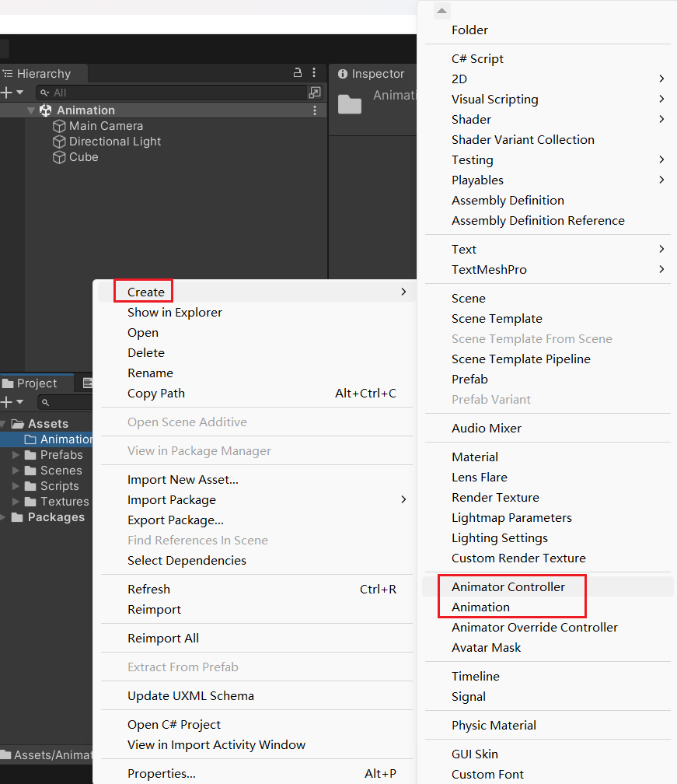Screen dimensions: 677x784
Task: Click the Textures folder icon
Action: 30,502
